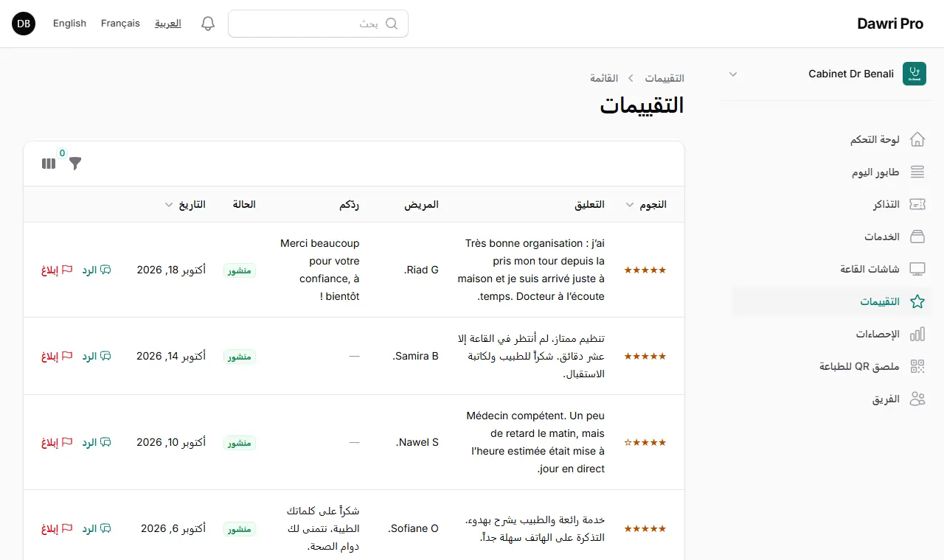Viewport: 944px width, 560px height.
Task: Open the table filter funnel
Action: 75,164
